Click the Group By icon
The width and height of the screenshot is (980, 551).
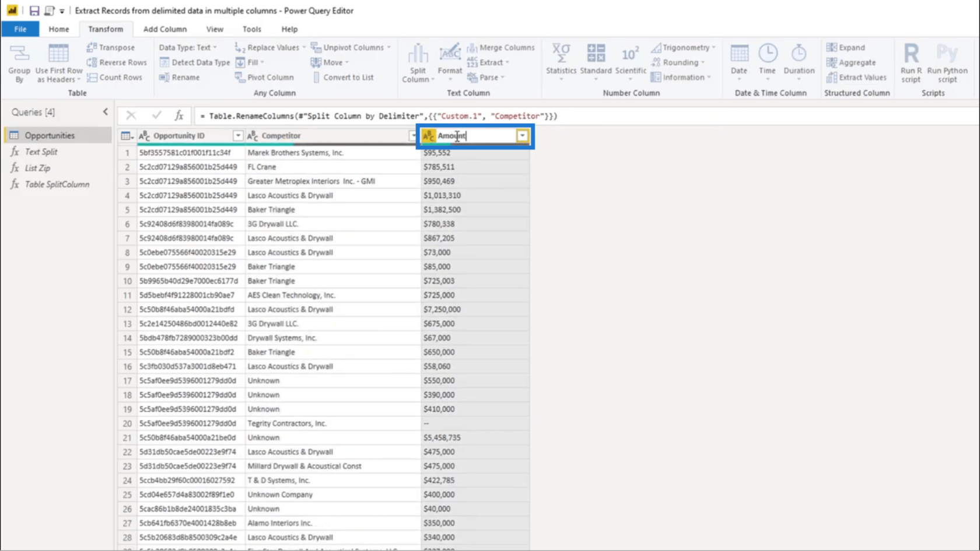coord(19,63)
